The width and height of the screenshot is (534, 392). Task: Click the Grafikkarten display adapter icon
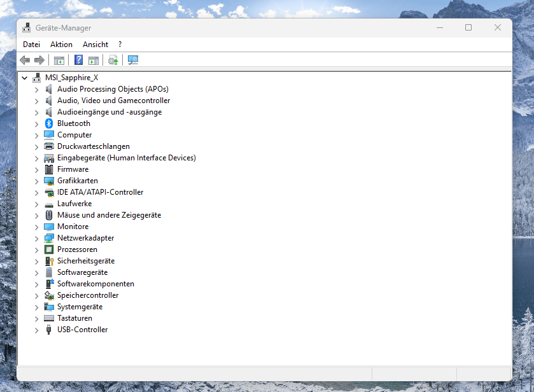[x=49, y=181]
